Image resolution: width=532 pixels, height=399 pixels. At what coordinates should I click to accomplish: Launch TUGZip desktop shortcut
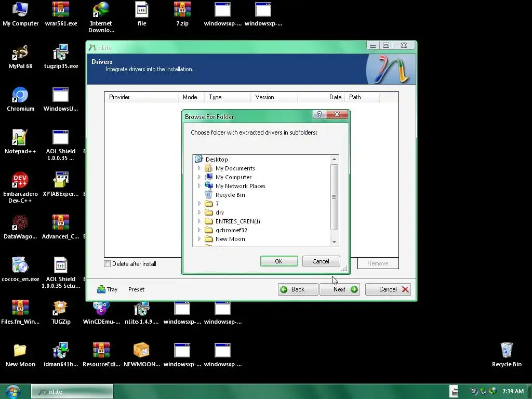61,312
